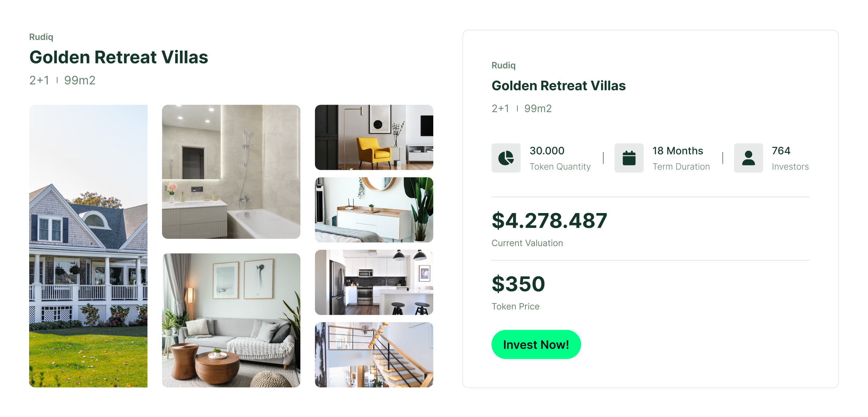Click the $4.278.487 current valuation amount

549,221
